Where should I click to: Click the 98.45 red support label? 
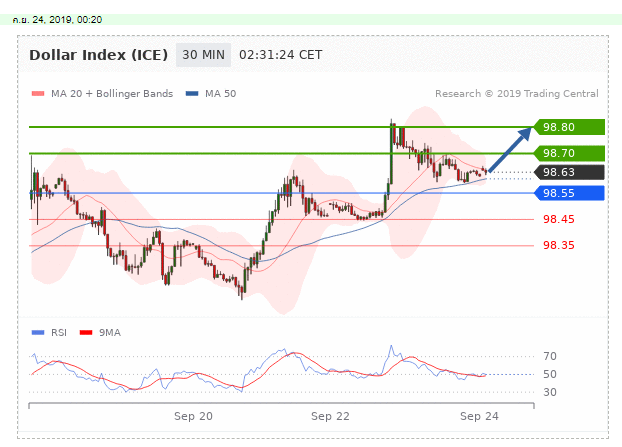[559, 219]
